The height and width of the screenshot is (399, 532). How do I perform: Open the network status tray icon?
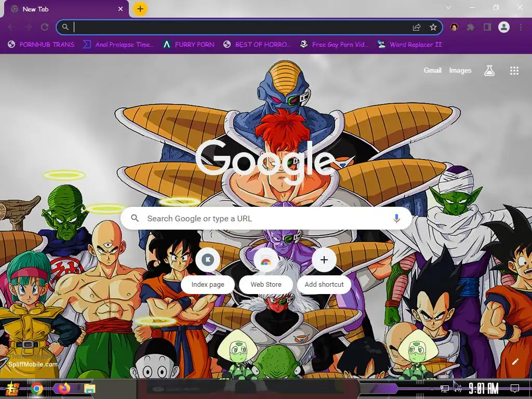pos(445,389)
